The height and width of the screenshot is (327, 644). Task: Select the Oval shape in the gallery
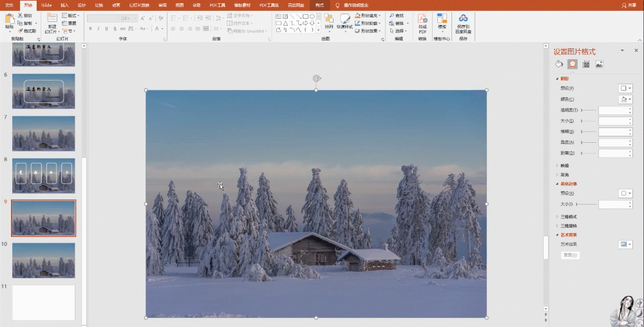click(312, 16)
